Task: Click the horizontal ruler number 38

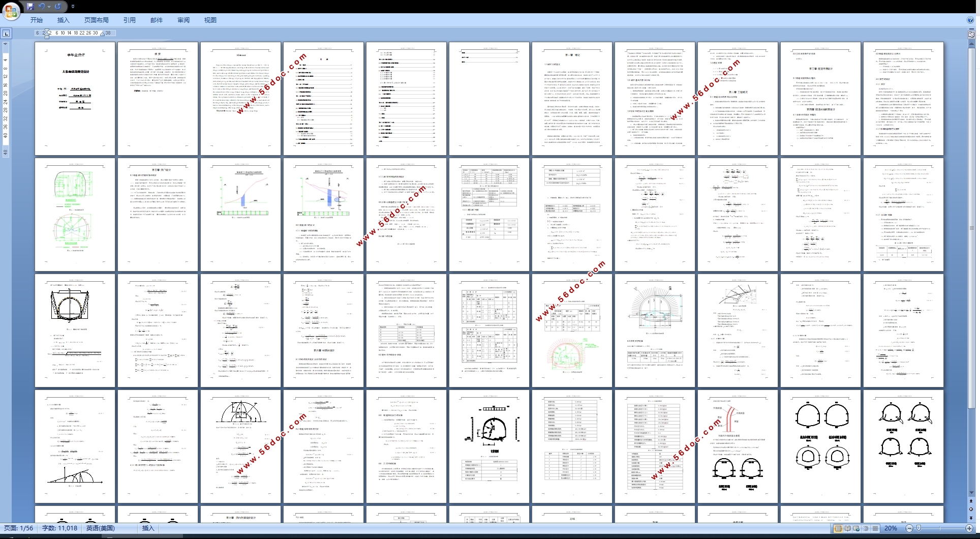Action: click(x=108, y=33)
